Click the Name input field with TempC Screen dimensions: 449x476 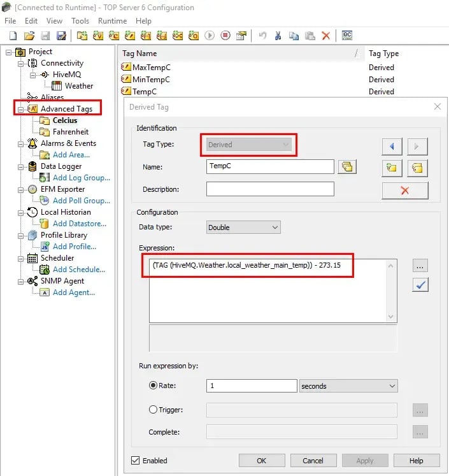coord(270,167)
